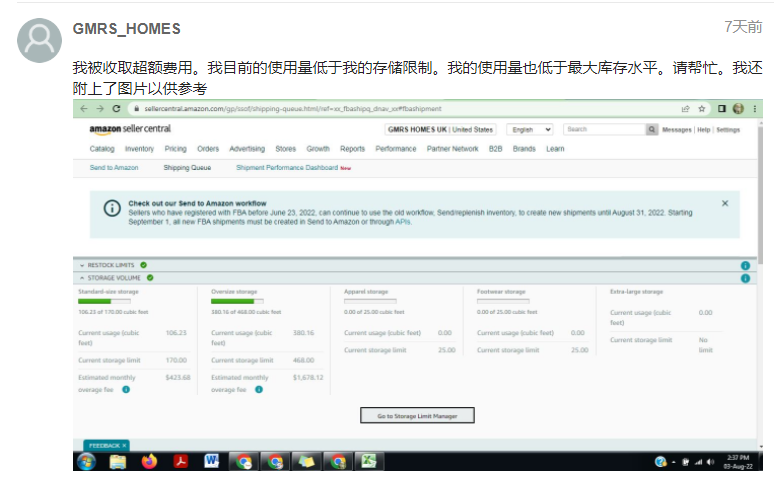The height and width of the screenshot is (496, 782).
Task: Open the browser side panel icon
Action: [722, 109]
